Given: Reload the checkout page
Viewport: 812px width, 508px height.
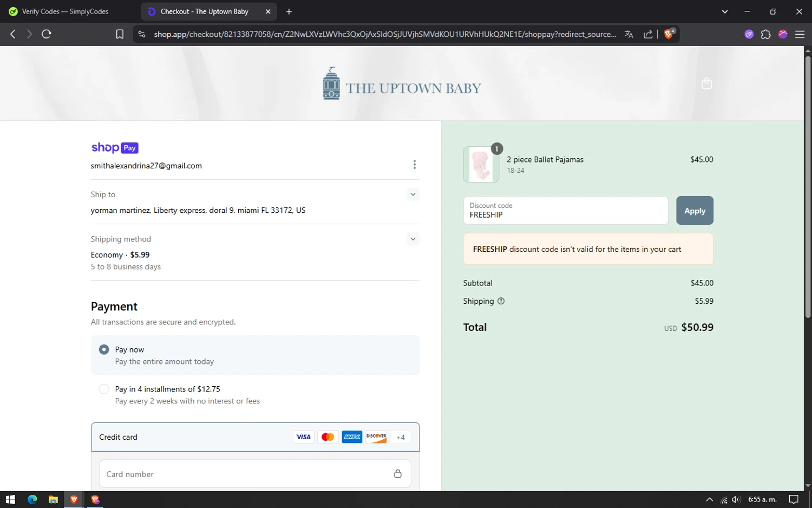Looking at the screenshot, I should click(x=47, y=34).
